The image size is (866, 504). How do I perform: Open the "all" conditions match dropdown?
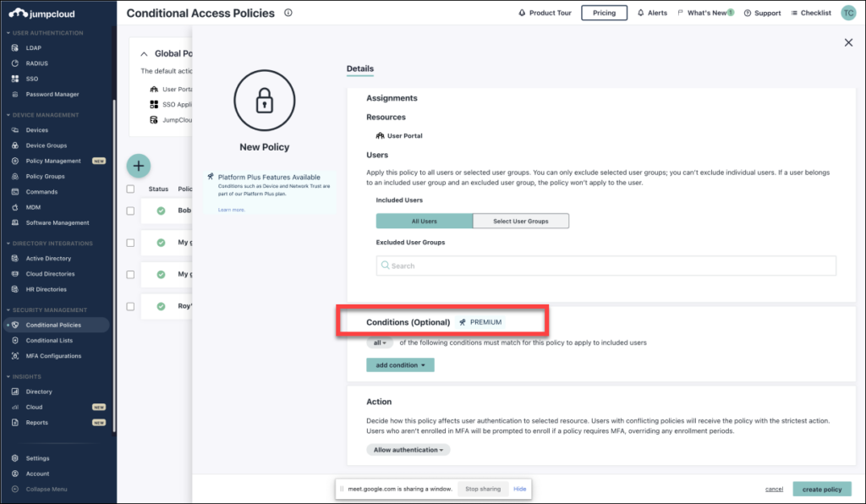point(376,342)
